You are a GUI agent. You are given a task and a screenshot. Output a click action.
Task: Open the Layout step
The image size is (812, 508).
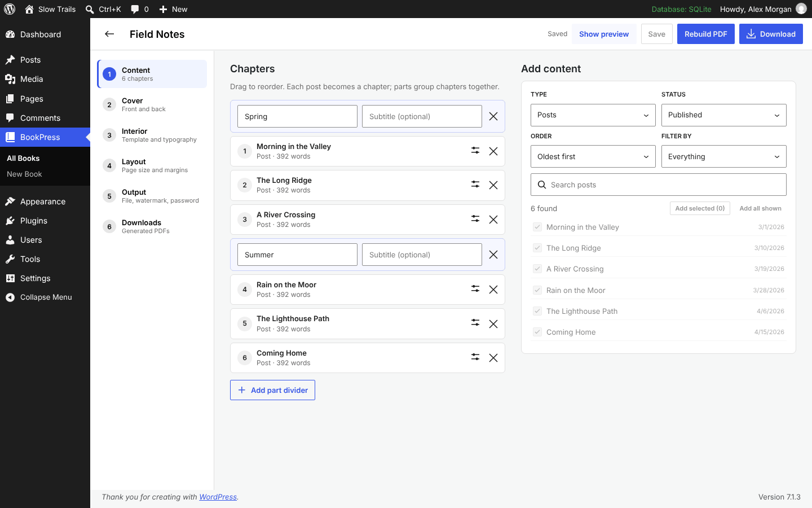(x=152, y=165)
